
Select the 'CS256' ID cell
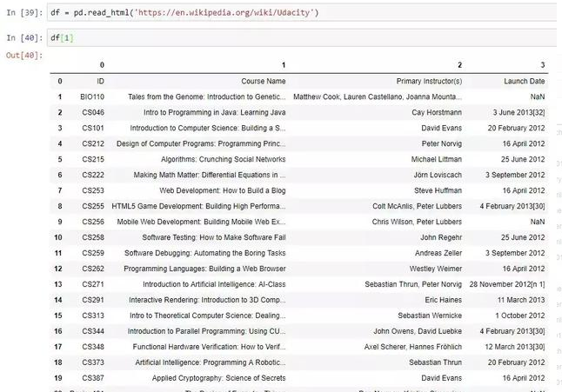pyautogui.click(x=93, y=222)
